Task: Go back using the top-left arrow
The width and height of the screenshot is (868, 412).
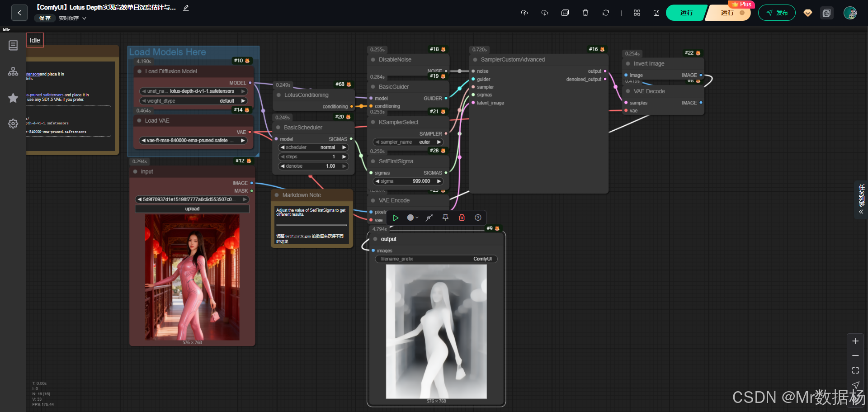Action: (x=19, y=13)
